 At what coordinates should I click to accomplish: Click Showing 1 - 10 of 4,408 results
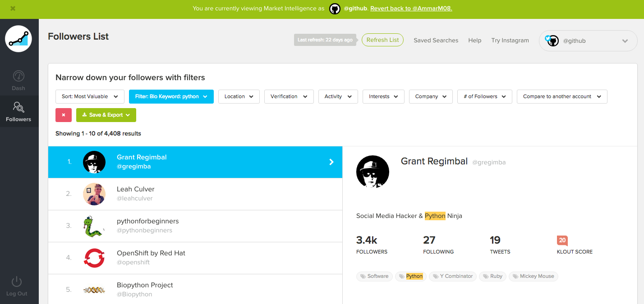(x=98, y=133)
